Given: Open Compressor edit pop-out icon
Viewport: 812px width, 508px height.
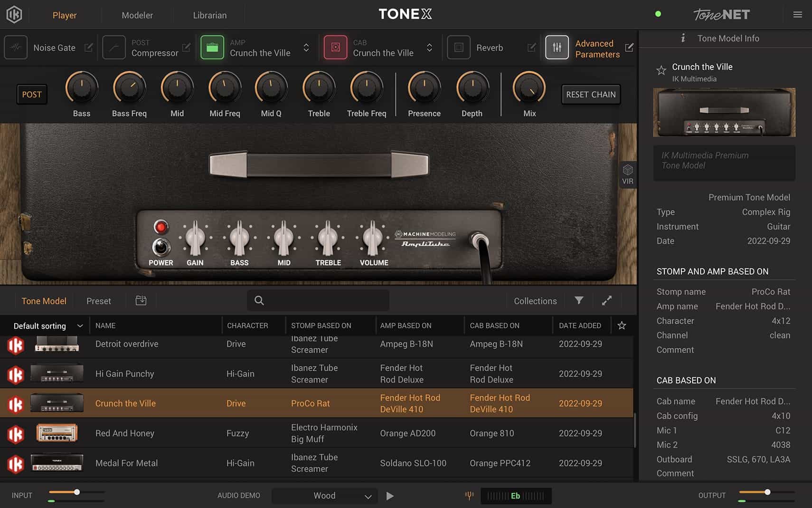Looking at the screenshot, I should 187,48.
